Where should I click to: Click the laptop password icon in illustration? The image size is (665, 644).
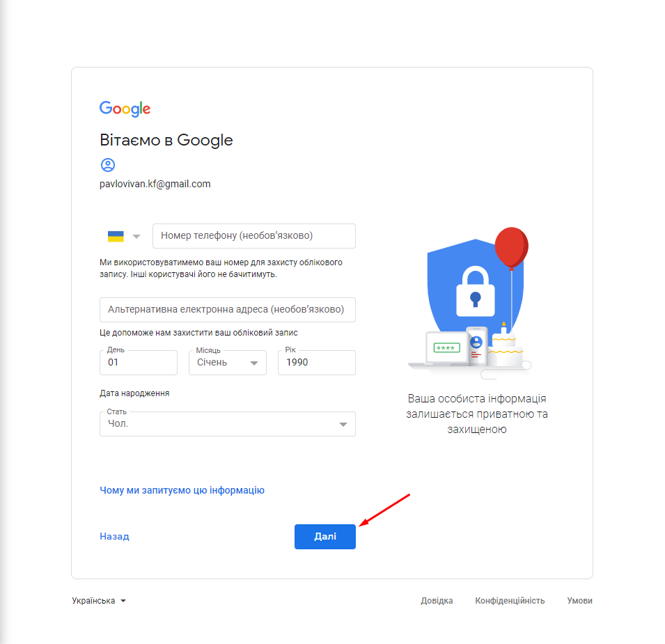point(446,348)
